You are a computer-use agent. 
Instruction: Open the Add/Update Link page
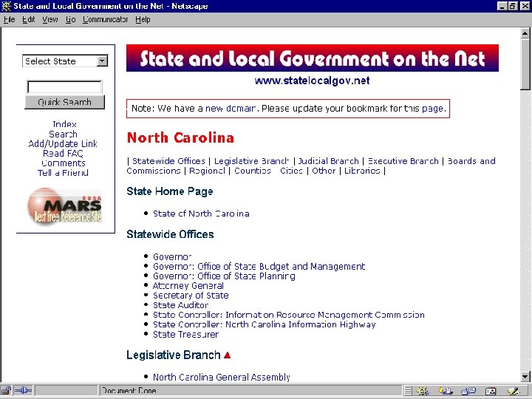(63, 144)
